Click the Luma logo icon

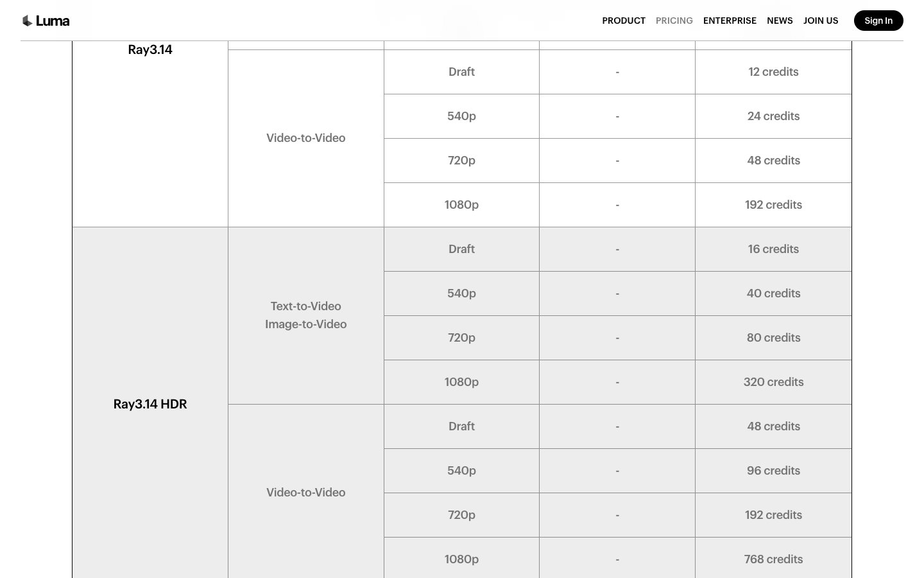pos(28,21)
